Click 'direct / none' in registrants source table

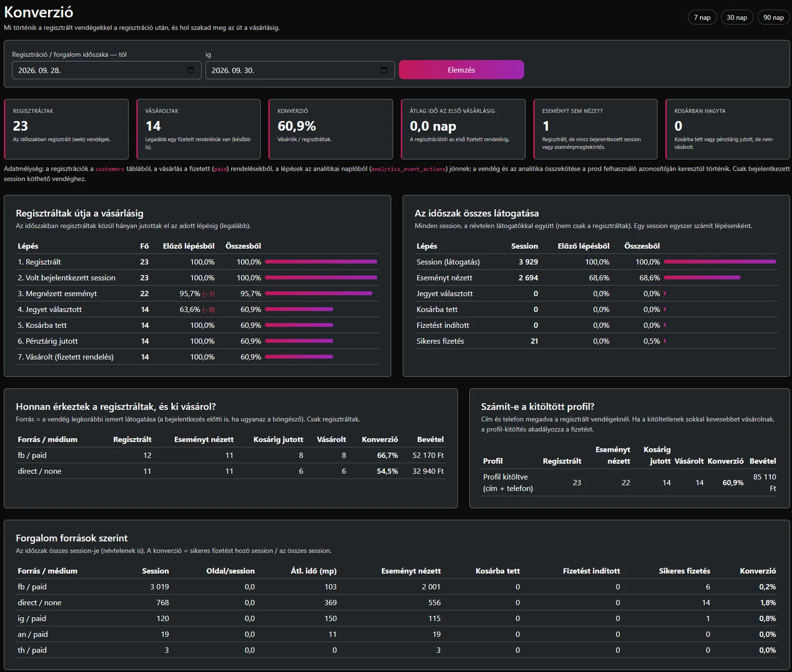coord(40,471)
